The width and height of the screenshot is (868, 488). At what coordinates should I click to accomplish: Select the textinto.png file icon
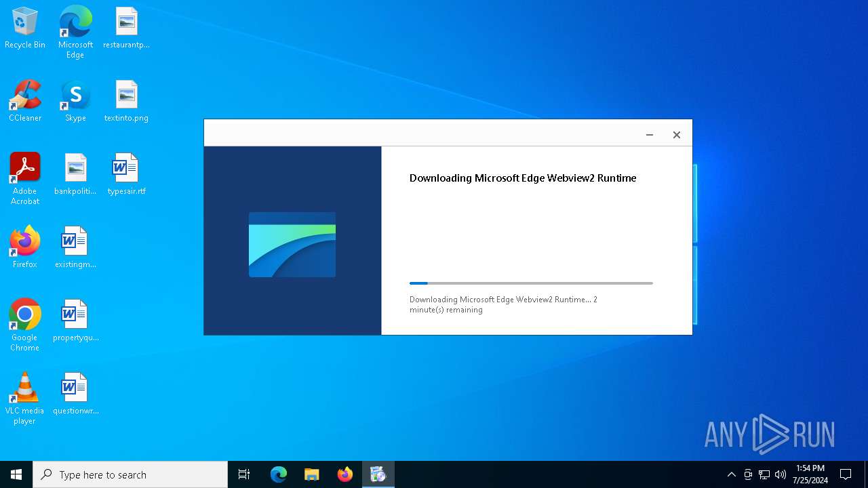click(126, 102)
